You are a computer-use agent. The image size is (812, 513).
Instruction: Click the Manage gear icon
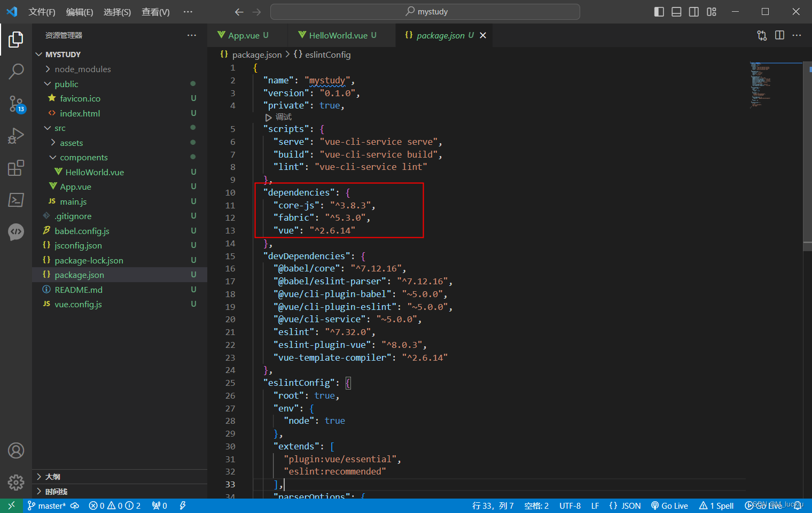(x=16, y=482)
